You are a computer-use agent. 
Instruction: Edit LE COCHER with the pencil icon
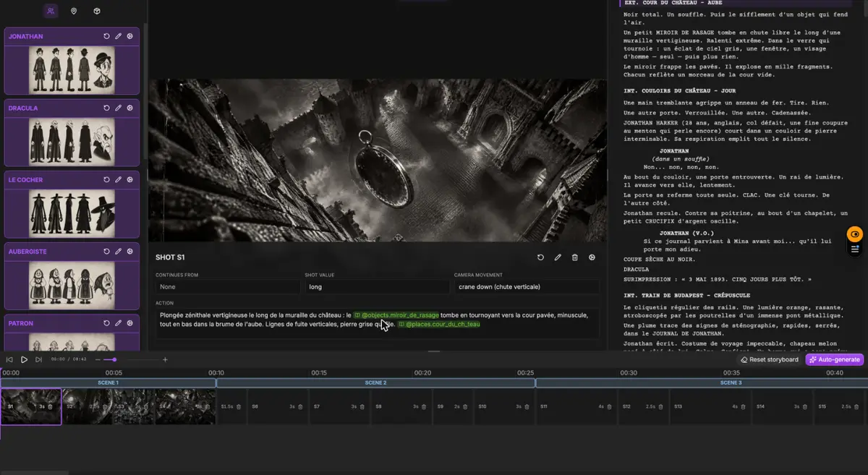pos(118,179)
